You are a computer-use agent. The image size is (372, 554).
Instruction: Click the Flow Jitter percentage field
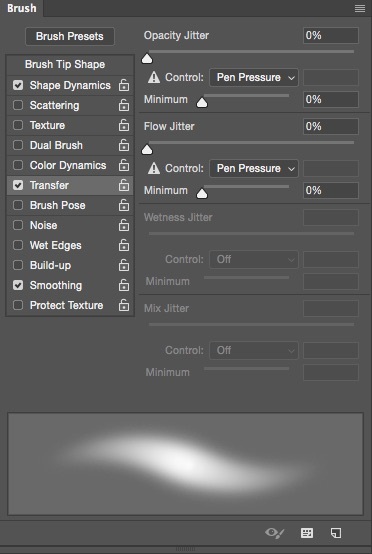331,126
